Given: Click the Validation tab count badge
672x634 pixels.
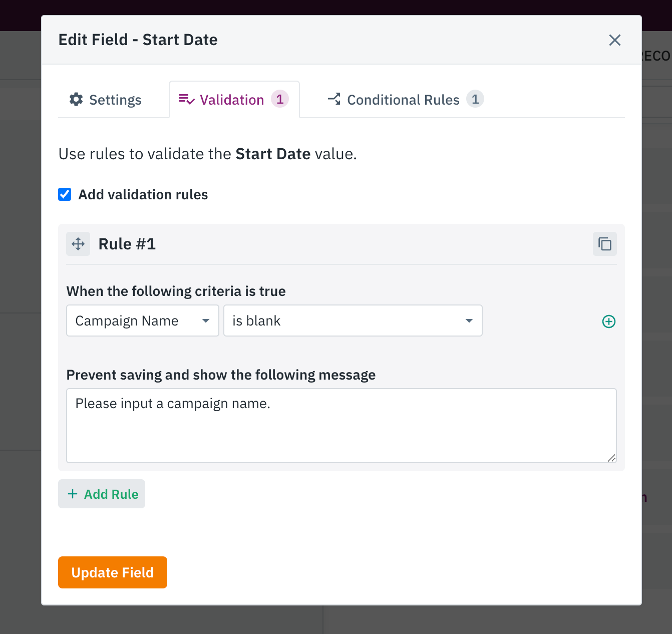Looking at the screenshot, I should pyautogui.click(x=280, y=99).
